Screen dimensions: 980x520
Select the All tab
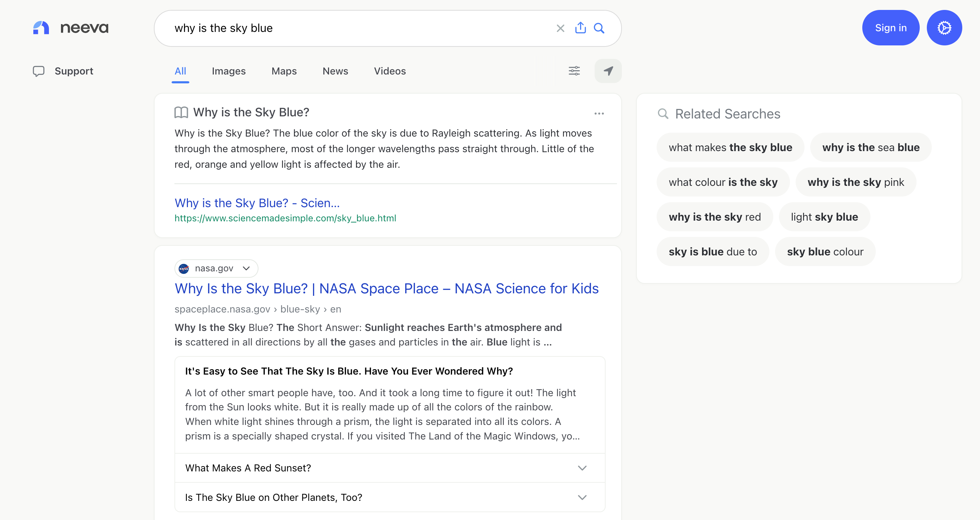click(180, 71)
